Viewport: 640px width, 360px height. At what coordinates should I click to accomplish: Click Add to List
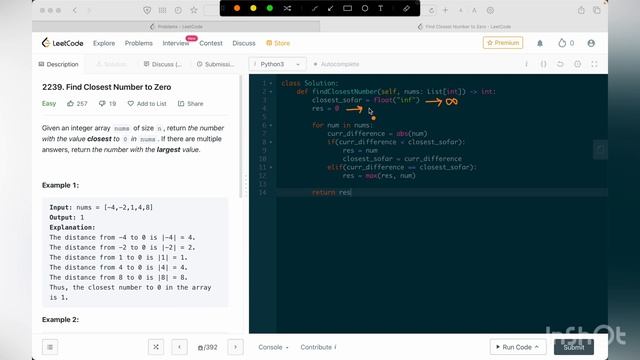[x=147, y=104]
